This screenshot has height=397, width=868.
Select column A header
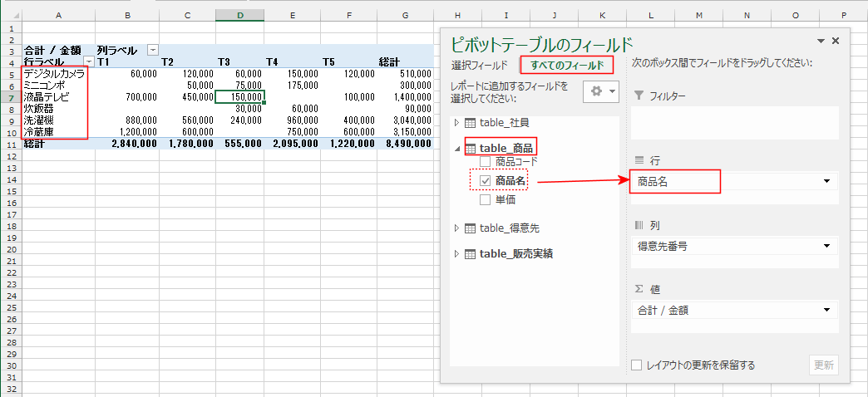point(59,16)
